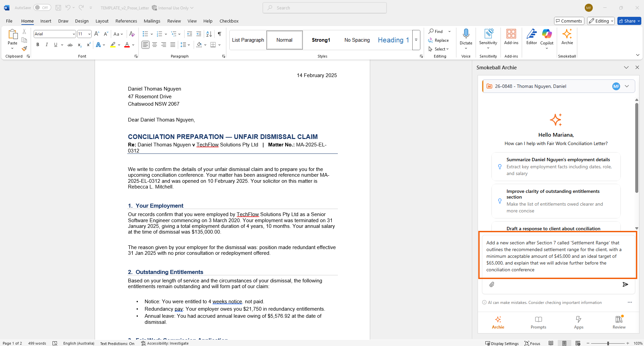Expand the matter selector for 26-0848
This screenshot has width=644, height=346.
pos(627,86)
